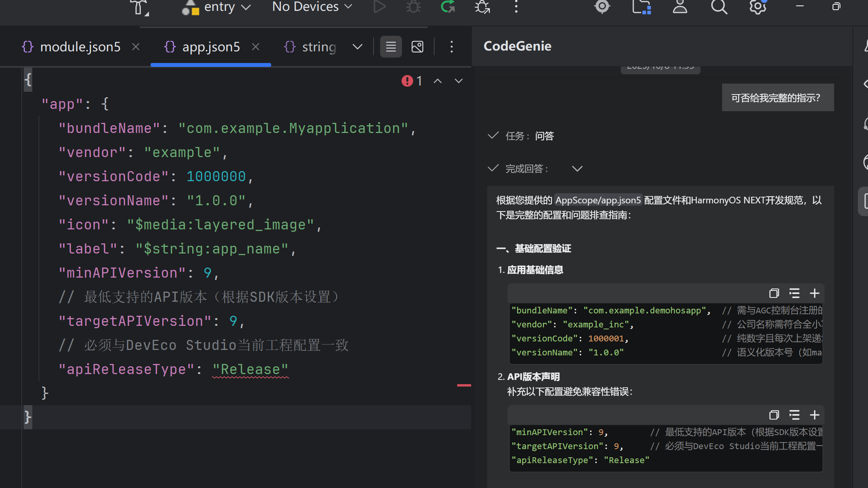Image resolution: width=868 pixels, height=488 pixels.
Task: Jump to next highlighted error arrow
Action: point(459,81)
